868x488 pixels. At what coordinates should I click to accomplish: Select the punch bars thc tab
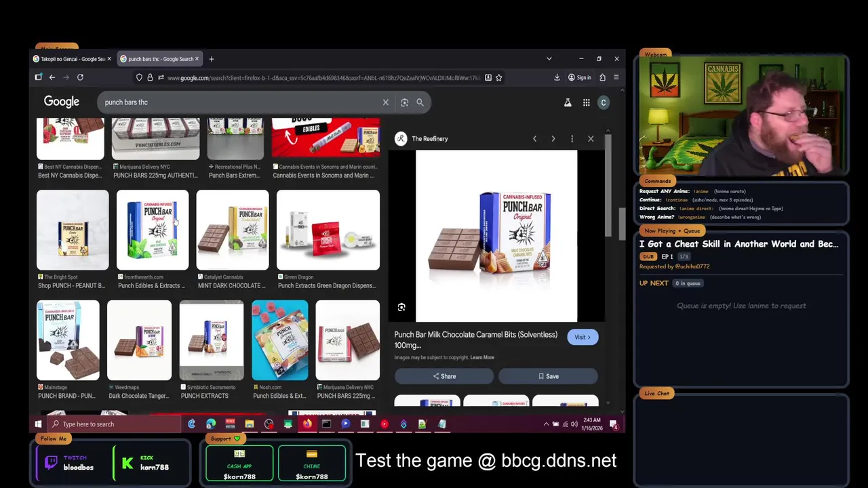click(x=160, y=59)
